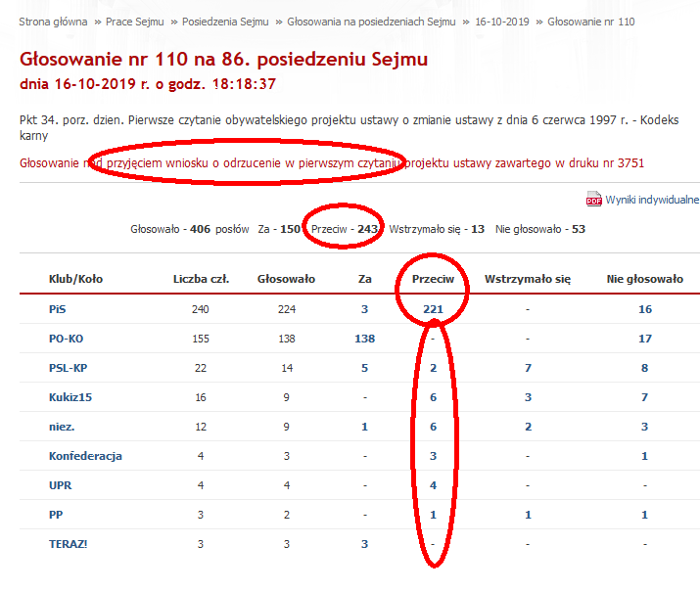
Task: Select PSL-KP 'Wstrzymało się' value 7
Action: (x=528, y=368)
